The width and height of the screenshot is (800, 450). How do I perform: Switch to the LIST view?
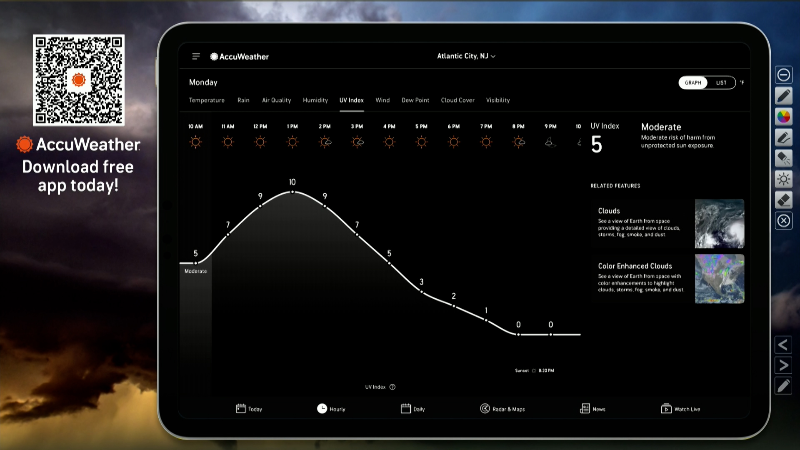[721, 83]
